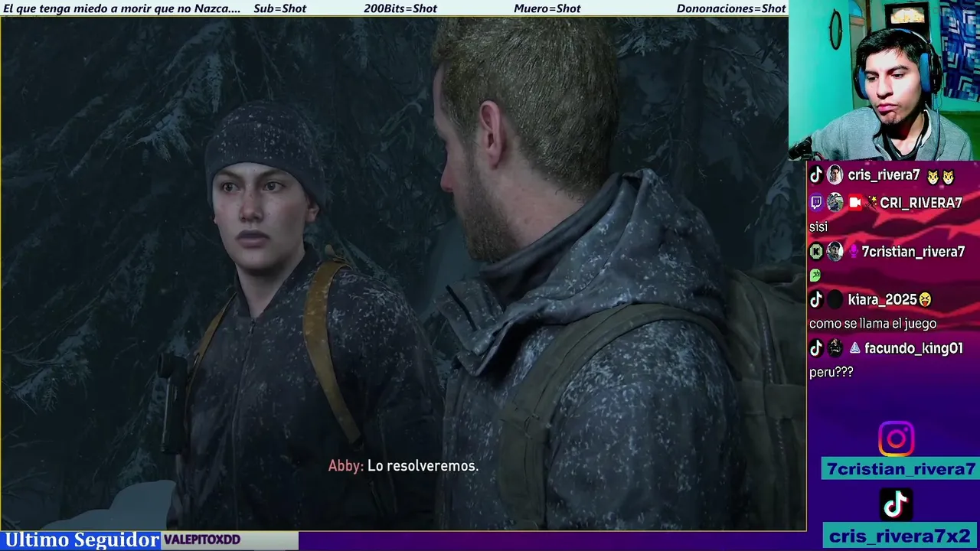Viewport: 980px width, 551px height.
Task: Click the red camera badge next to CRI_RIVERA7
Action: tap(854, 203)
